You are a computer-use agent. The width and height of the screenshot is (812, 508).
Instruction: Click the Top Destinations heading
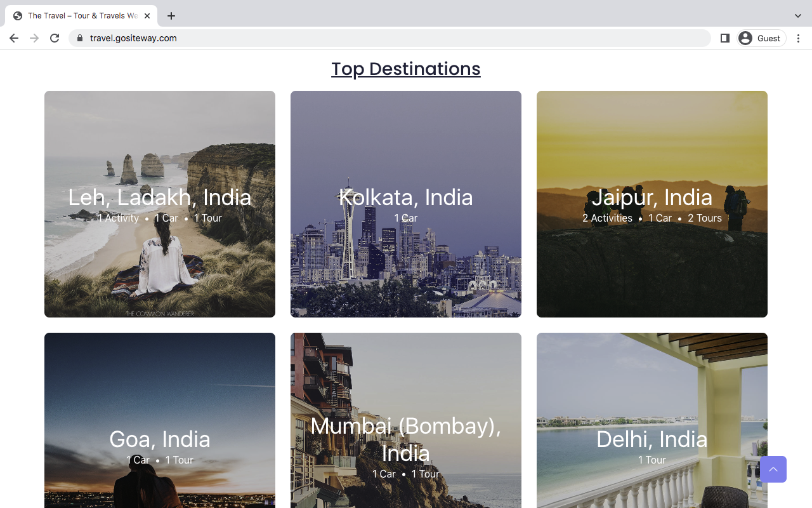pyautogui.click(x=406, y=69)
